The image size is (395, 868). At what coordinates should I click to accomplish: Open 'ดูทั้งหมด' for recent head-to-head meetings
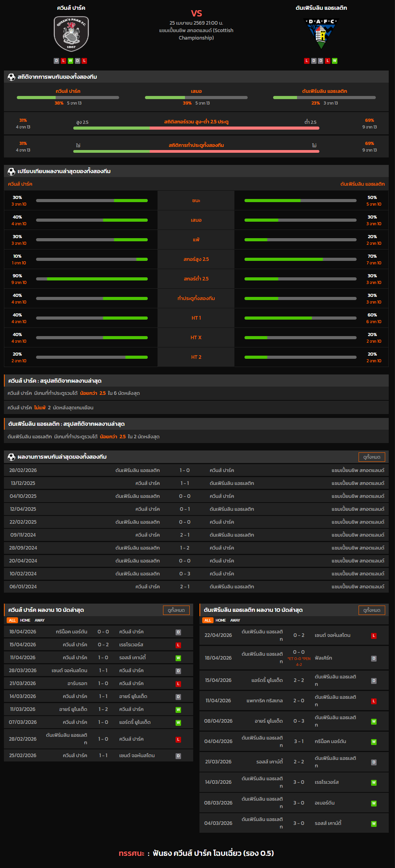click(371, 457)
